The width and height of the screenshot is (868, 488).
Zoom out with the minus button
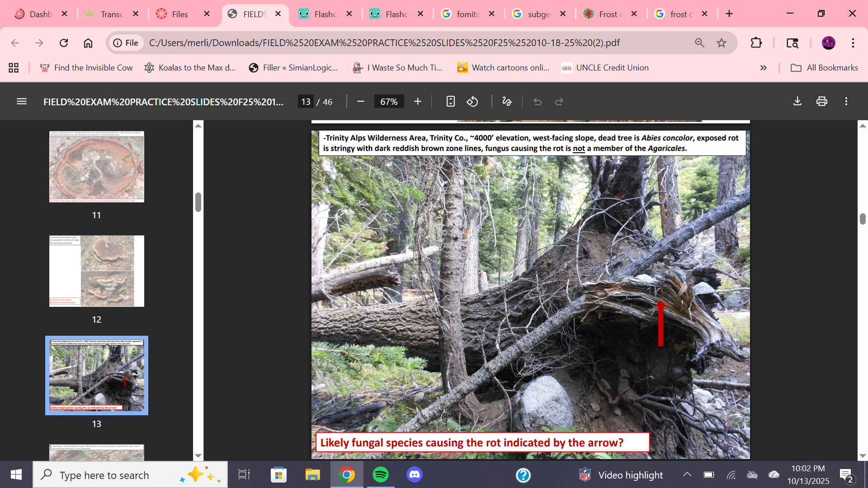pyautogui.click(x=360, y=102)
